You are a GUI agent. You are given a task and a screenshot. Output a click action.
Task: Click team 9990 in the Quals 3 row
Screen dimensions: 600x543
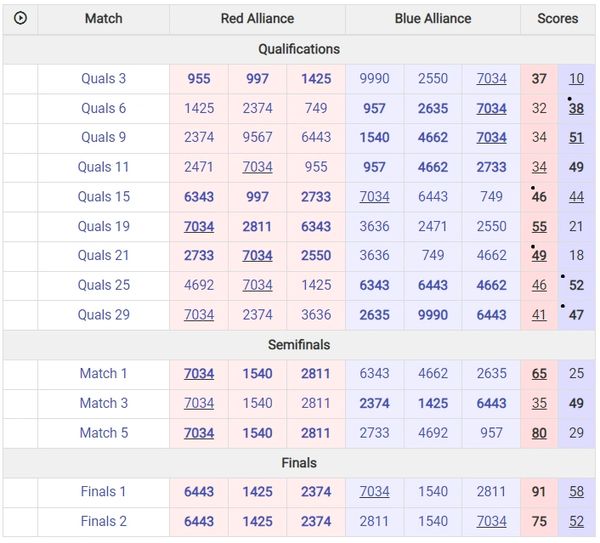[x=375, y=79]
